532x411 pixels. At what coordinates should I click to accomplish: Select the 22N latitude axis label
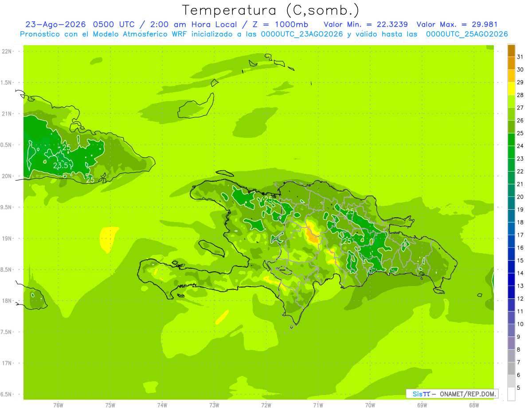pyautogui.click(x=7, y=51)
